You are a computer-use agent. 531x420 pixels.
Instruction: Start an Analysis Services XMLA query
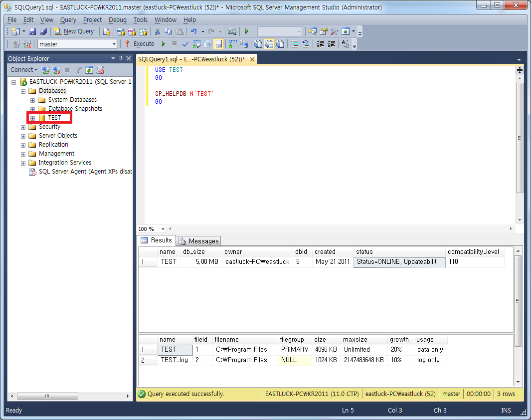(143, 31)
